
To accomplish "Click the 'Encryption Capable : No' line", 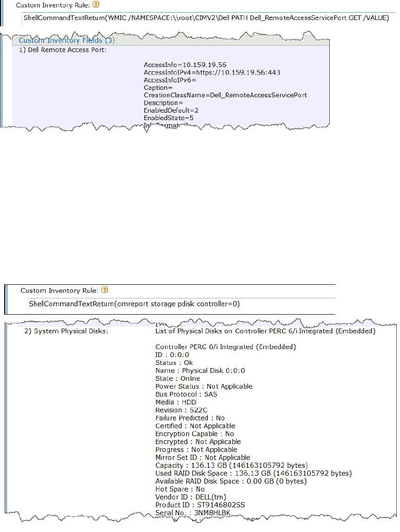I will 194,434.
